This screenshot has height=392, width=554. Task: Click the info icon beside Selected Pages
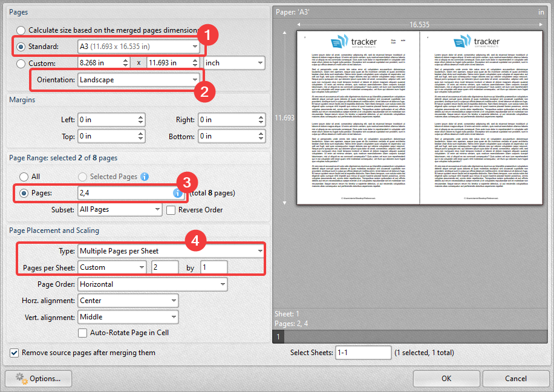(145, 177)
